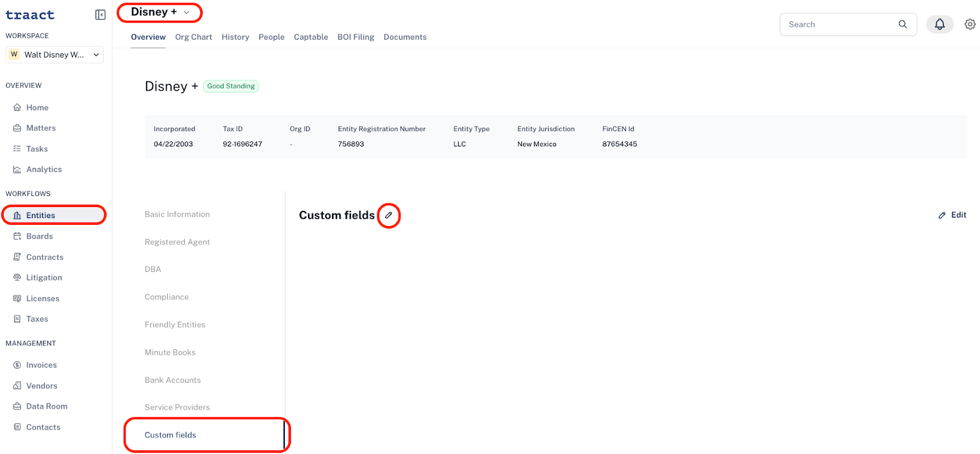Viewport: 980px width, 454px height.
Task: Click the Boards calendar icon
Action: pos(17,236)
